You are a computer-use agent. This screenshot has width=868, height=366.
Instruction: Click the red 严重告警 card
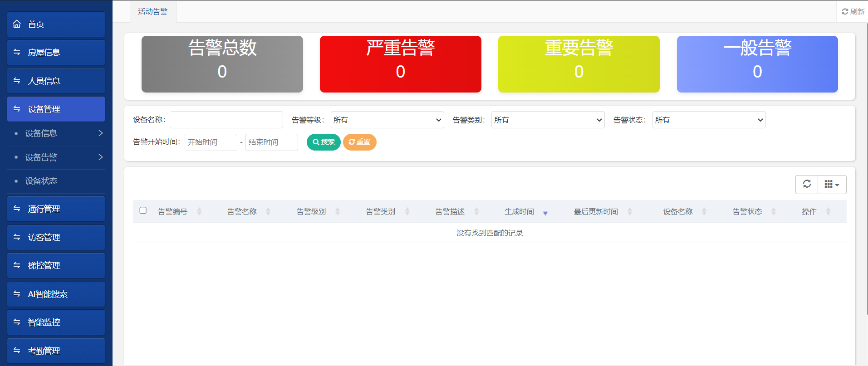[401, 64]
